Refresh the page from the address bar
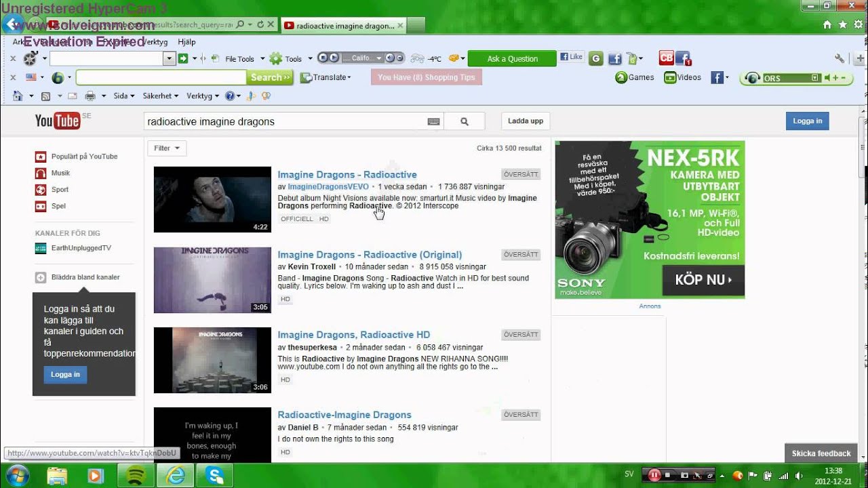Viewport: 868px width, 488px height. (260, 24)
